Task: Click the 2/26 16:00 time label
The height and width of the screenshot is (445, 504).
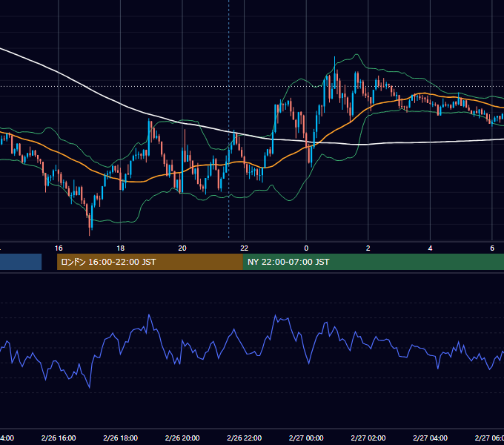Action: 59,438
